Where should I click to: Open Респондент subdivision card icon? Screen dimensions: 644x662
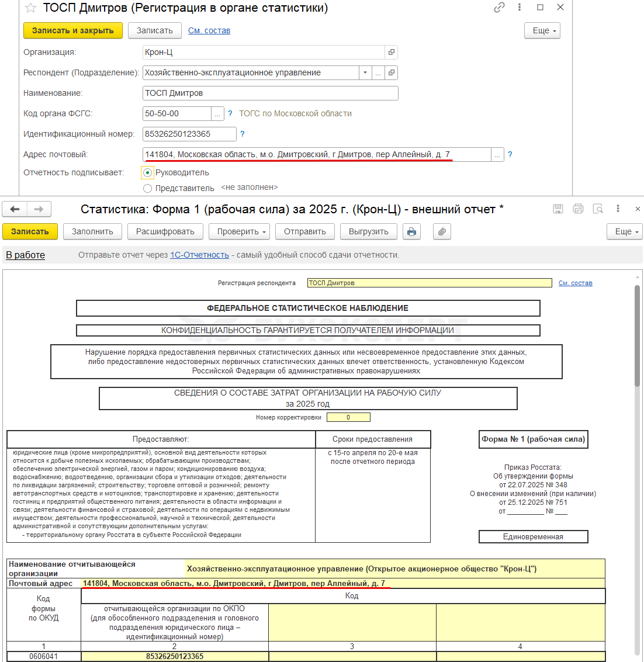pyautogui.click(x=392, y=72)
